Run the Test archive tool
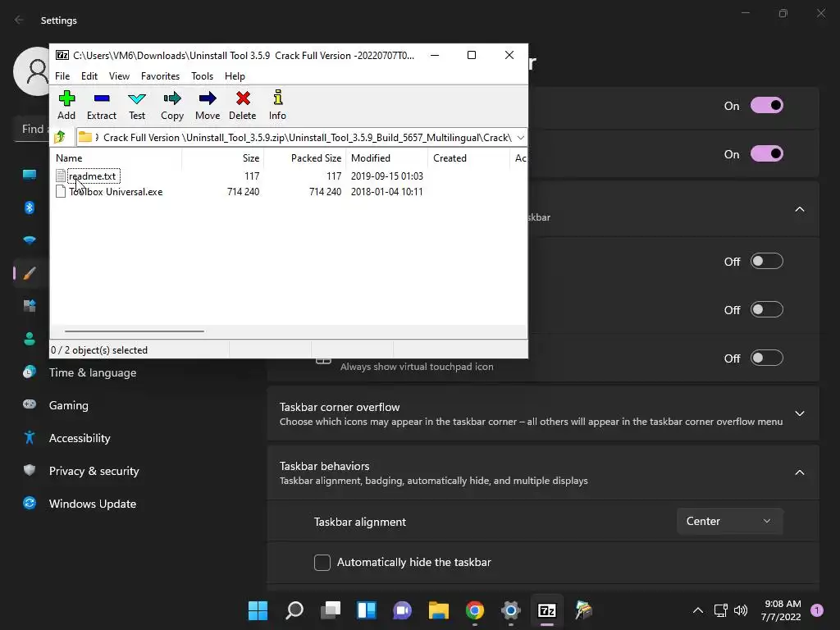The width and height of the screenshot is (840, 630). pos(137,105)
